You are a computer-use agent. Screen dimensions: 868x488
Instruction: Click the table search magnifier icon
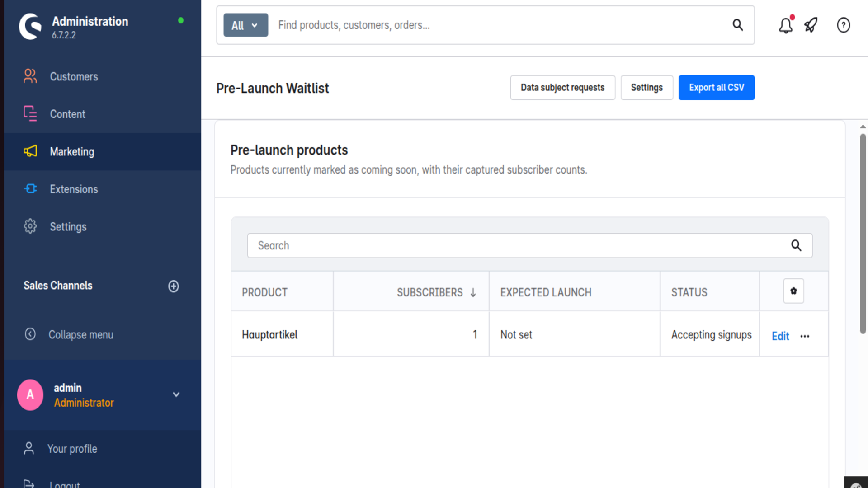pyautogui.click(x=796, y=245)
